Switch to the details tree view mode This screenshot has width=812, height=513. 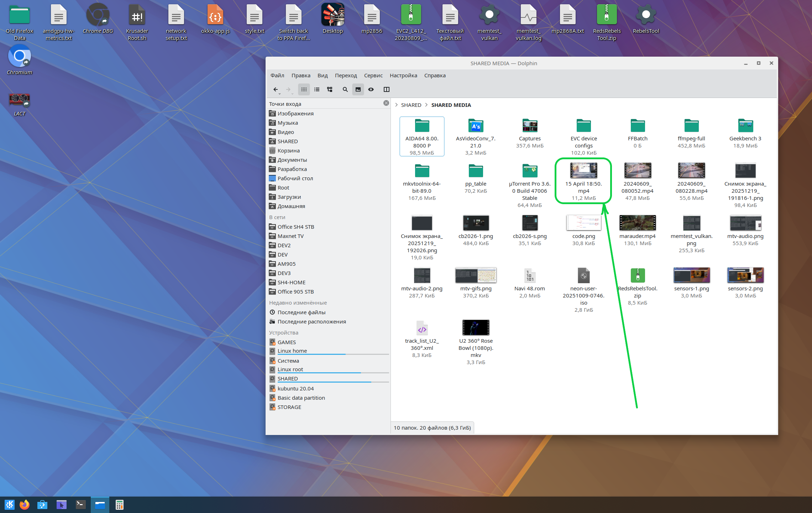(x=330, y=89)
